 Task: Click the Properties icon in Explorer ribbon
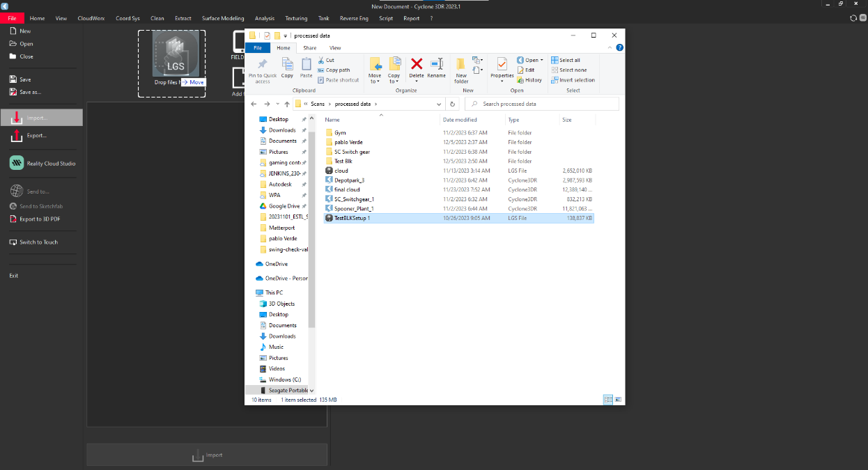(x=502, y=64)
